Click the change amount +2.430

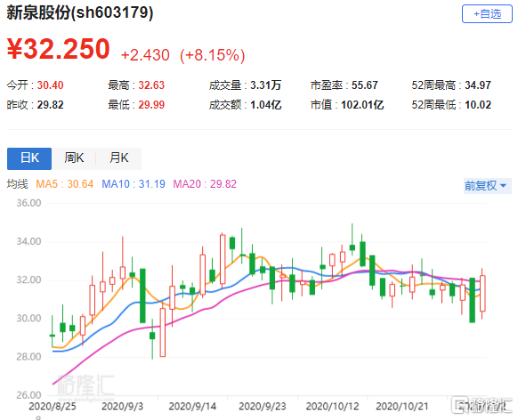click(145, 55)
